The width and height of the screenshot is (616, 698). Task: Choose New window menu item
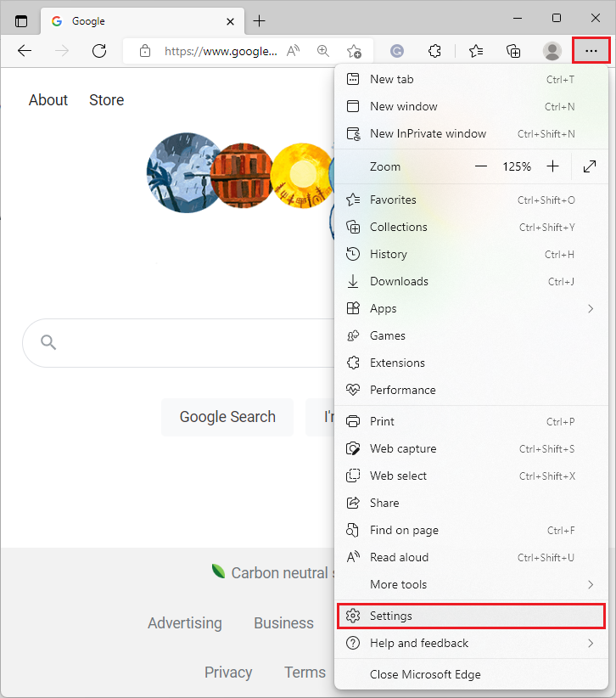(x=471, y=106)
